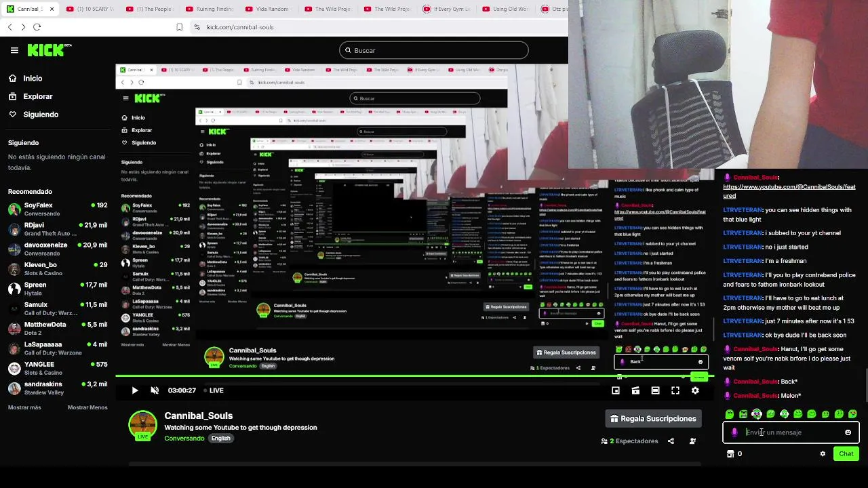
Task: Switch to Using Old Wor tab
Action: tap(506, 9)
